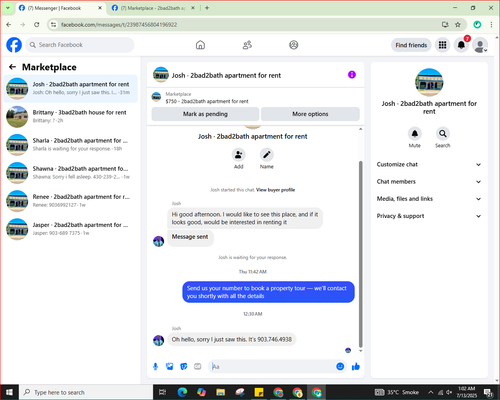
Task: Open the weather widget showing 35°C Smoke
Action: tap(397, 392)
